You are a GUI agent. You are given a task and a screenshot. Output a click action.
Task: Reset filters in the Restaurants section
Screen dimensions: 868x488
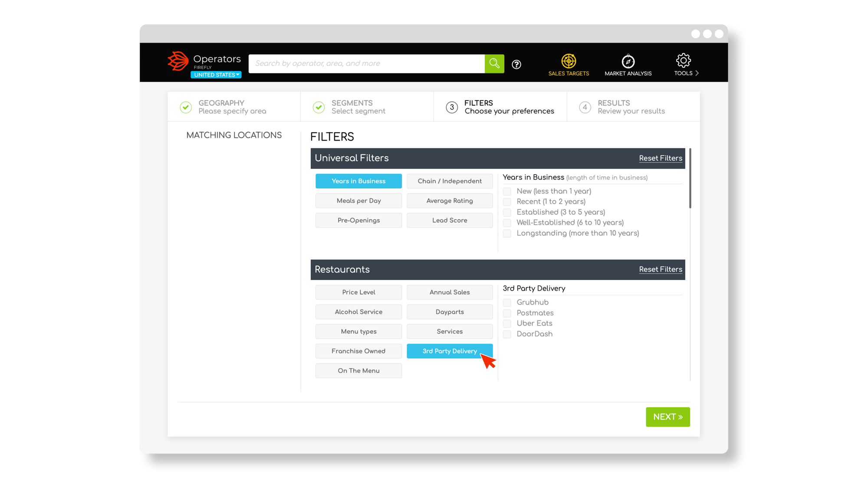(x=660, y=269)
